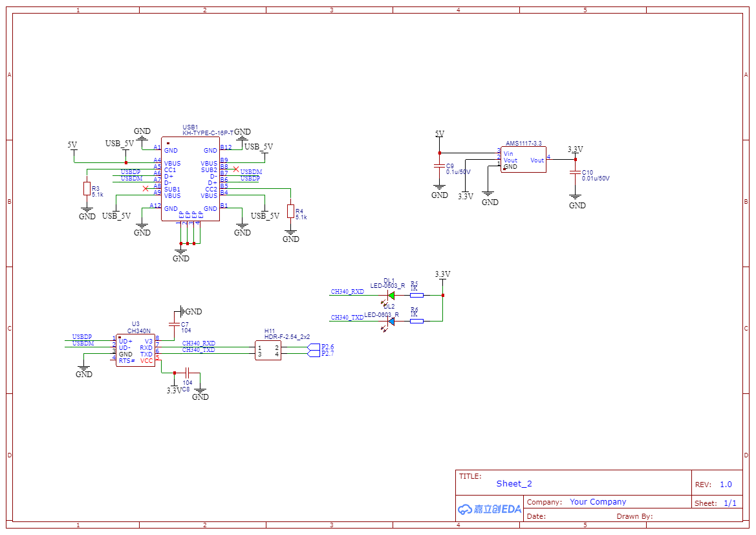Select the C10 capacitor symbol
This screenshot has height=535, width=756.
tap(575, 172)
